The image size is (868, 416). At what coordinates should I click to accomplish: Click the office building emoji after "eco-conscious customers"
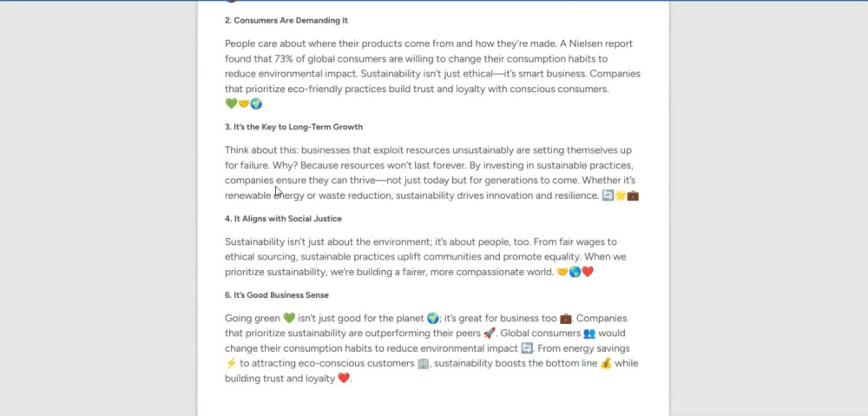pos(423,363)
